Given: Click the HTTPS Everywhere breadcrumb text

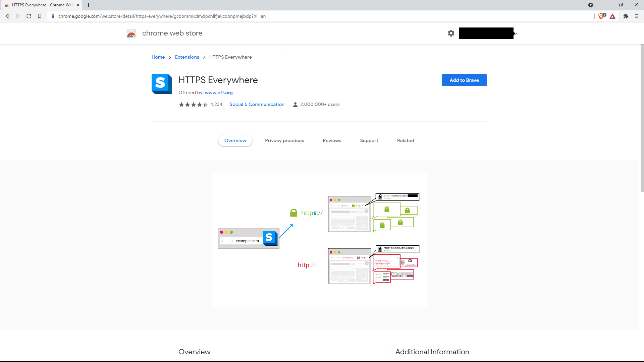Looking at the screenshot, I should 230,57.
